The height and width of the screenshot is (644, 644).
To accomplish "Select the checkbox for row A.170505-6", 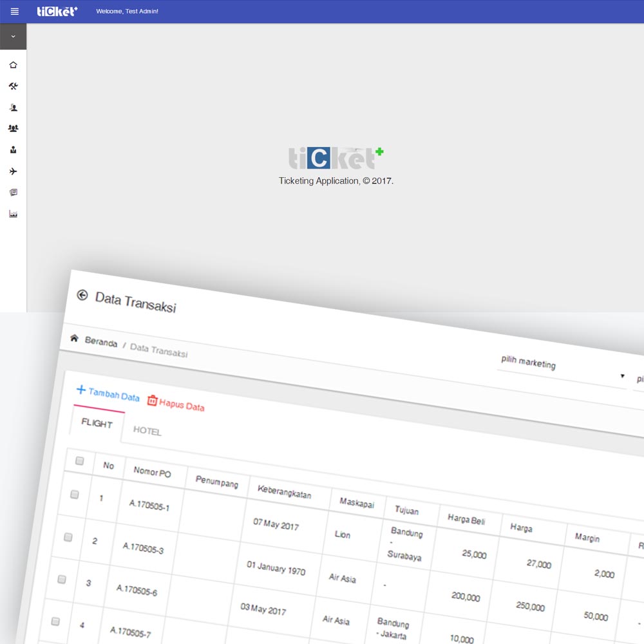I will pyautogui.click(x=62, y=579).
